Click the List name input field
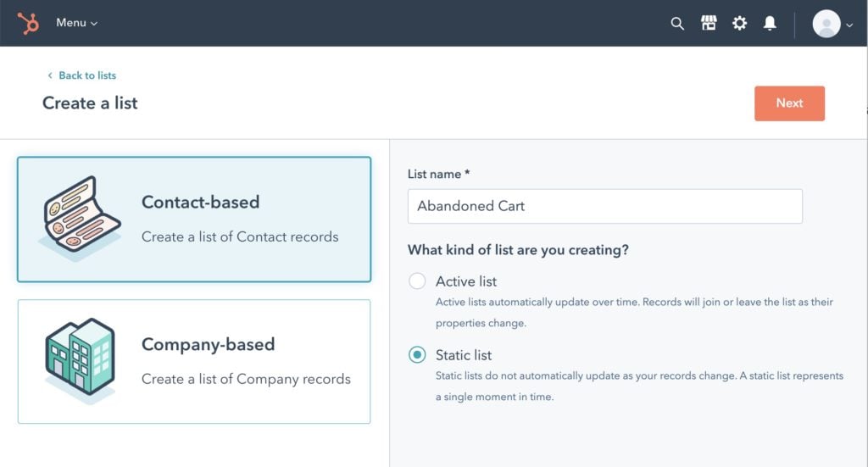The image size is (868, 467). click(x=604, y=206)
